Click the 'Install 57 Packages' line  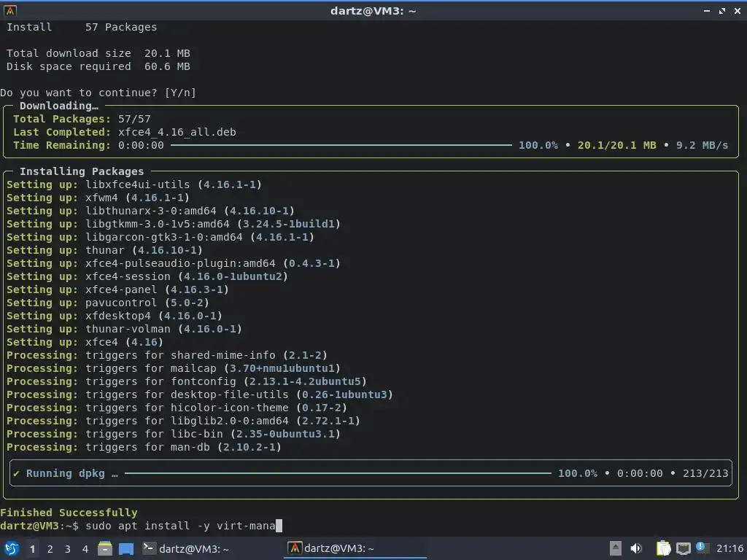[82, 27]
